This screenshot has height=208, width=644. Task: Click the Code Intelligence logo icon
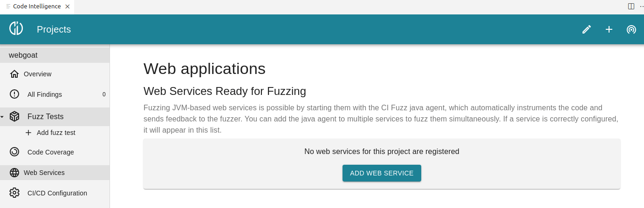(16, 28)
